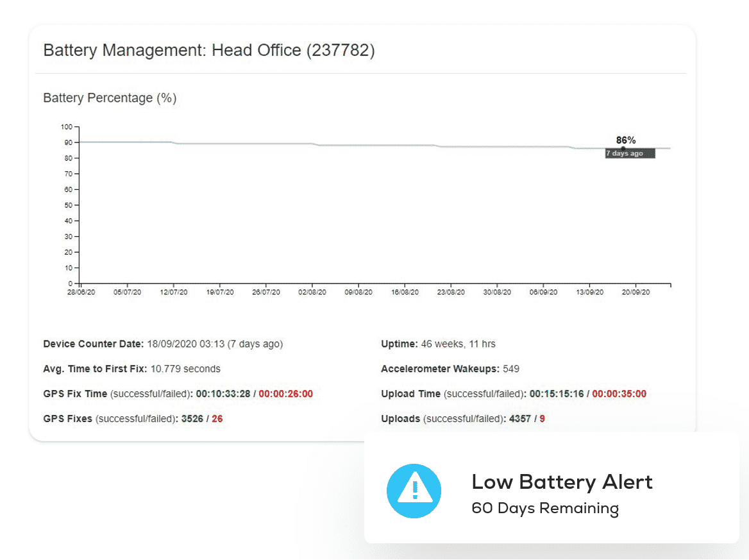Click the Battery Management: Head Office heading
This screenshot has width=749, height=560.
[x=209, y=51]
